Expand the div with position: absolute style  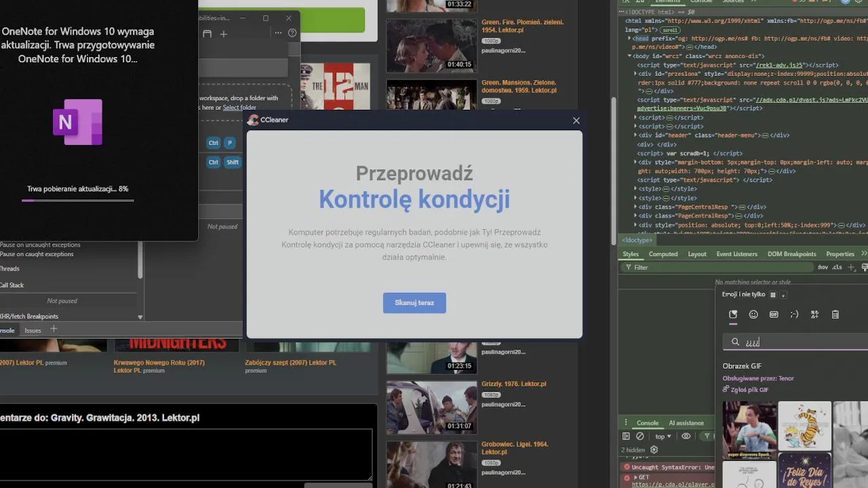point(636,225)
